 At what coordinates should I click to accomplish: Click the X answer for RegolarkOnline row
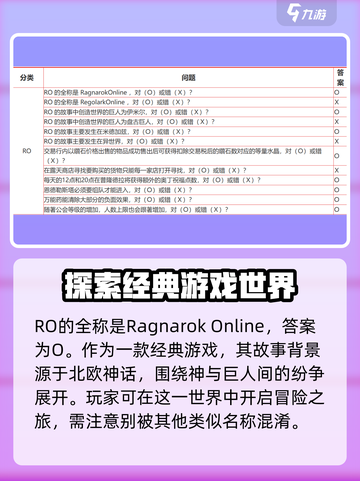click(x=337, y=102)
